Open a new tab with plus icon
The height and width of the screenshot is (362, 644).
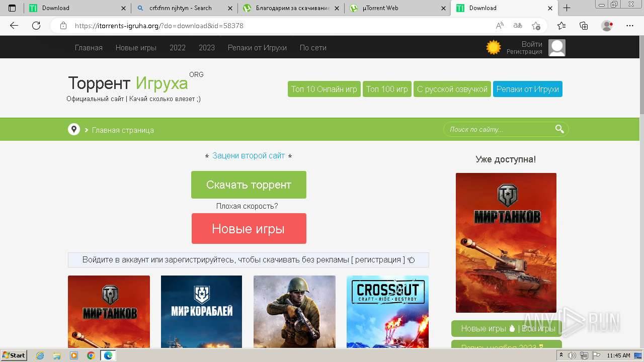tap(567, 8)
